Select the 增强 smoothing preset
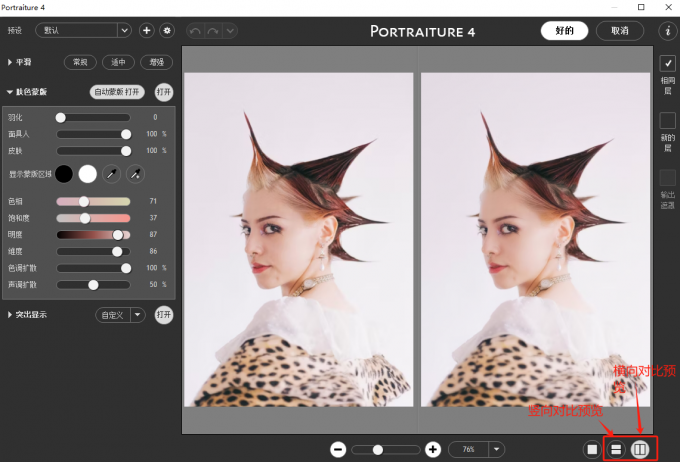The image size is (680, 462). point(157,62)
